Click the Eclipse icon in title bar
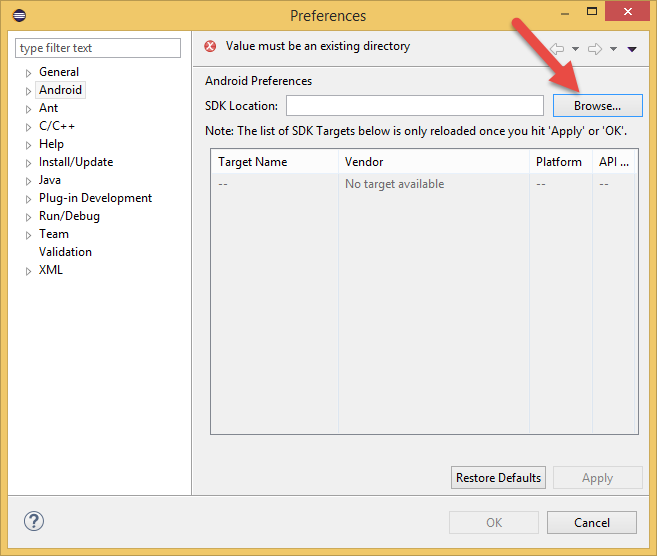The height and width of the screenshot is (556, 657). point(20,15)
